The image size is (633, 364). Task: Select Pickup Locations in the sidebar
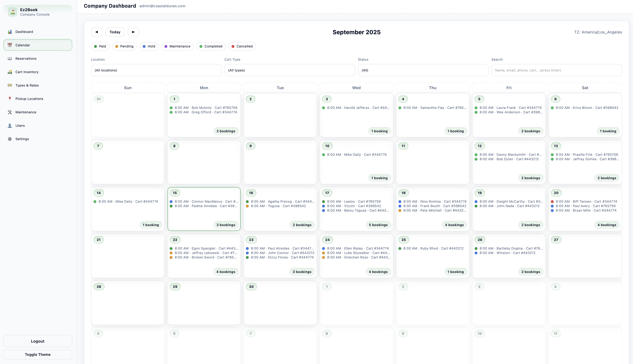29,98
